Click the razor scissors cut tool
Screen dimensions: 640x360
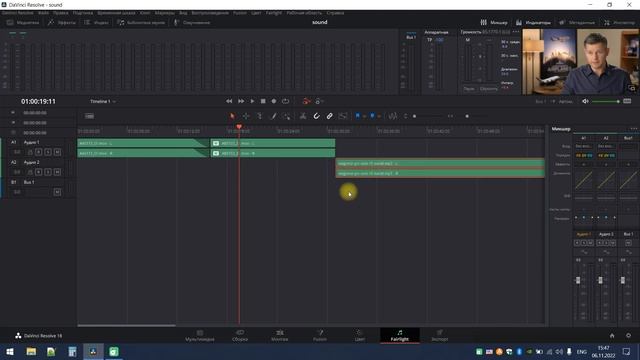click(x=303, y=116)
